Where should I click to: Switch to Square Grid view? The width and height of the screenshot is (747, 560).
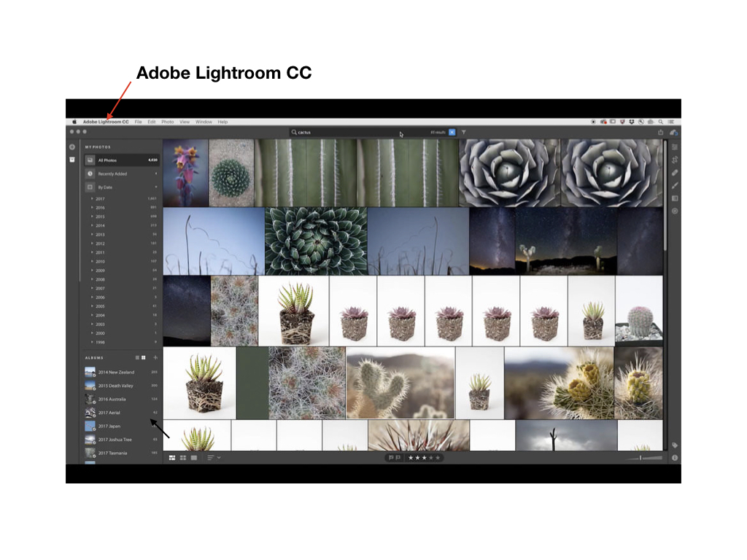click(x=183, y=458)
